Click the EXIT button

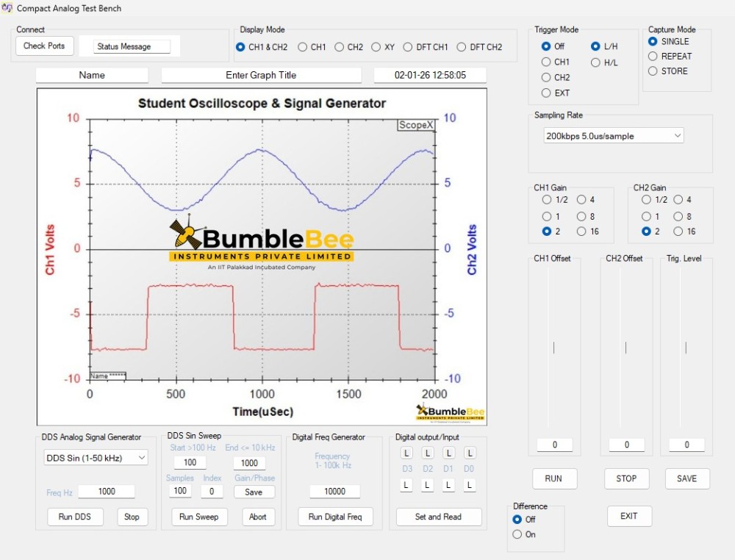tap(629, 516)
